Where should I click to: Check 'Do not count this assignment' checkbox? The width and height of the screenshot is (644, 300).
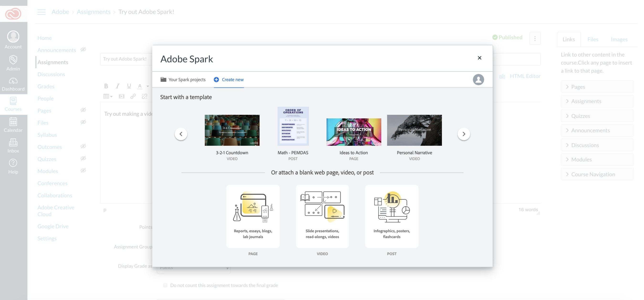coord(165,285)
